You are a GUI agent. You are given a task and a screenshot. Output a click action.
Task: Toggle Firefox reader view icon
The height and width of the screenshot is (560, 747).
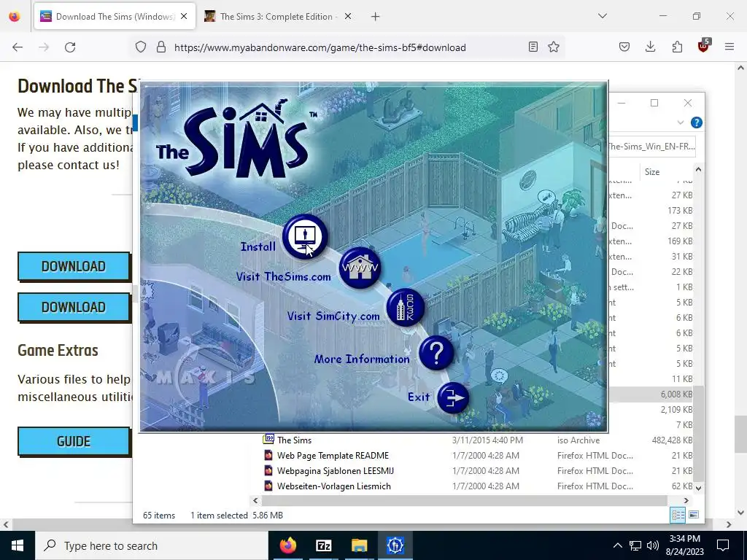(x=533, y=47)
